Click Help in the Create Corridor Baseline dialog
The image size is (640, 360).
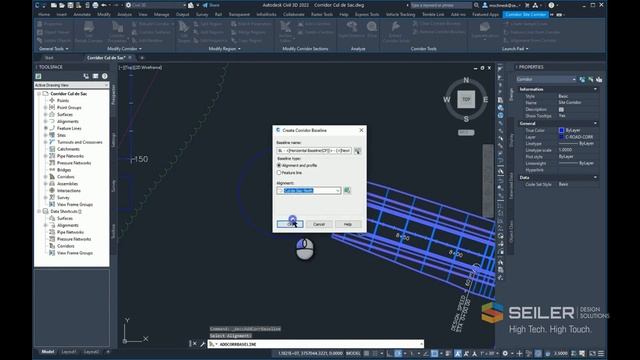tap(348, 224)
